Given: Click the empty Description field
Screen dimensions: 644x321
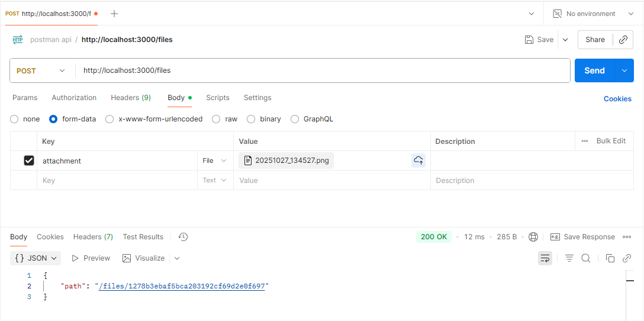Looking at the screenshot, I should [x=532, y=180].
